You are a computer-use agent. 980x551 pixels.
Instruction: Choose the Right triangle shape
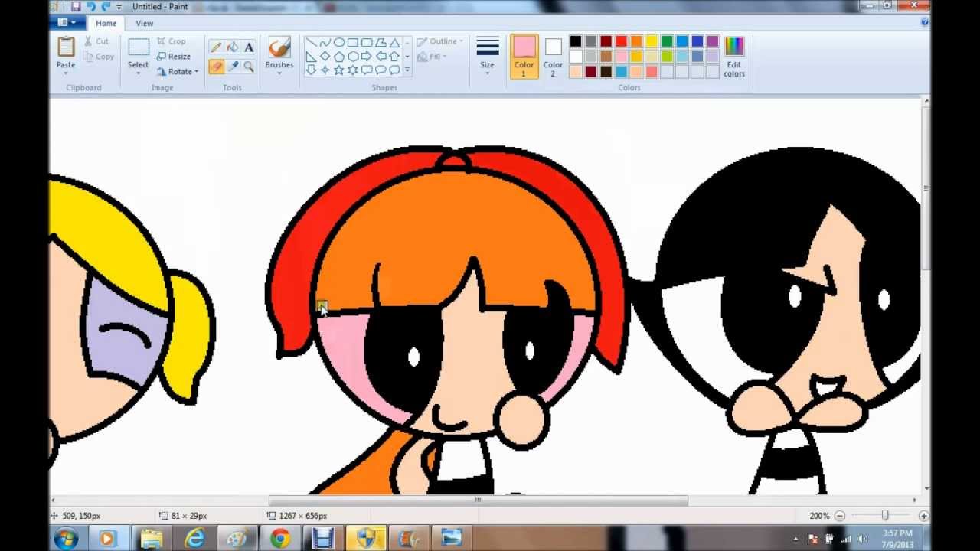pos(311,57)
